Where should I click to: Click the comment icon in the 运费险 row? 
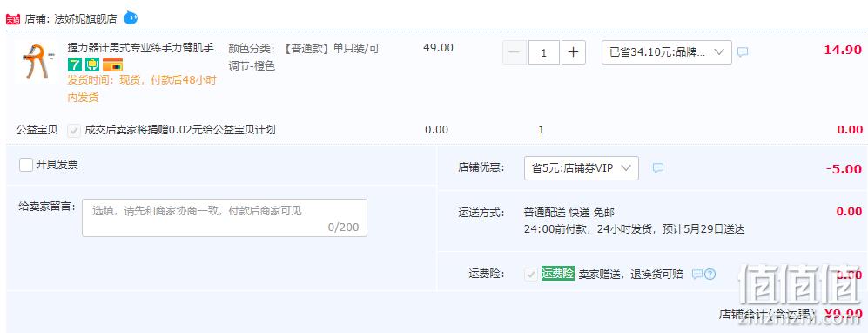[697, 275]
